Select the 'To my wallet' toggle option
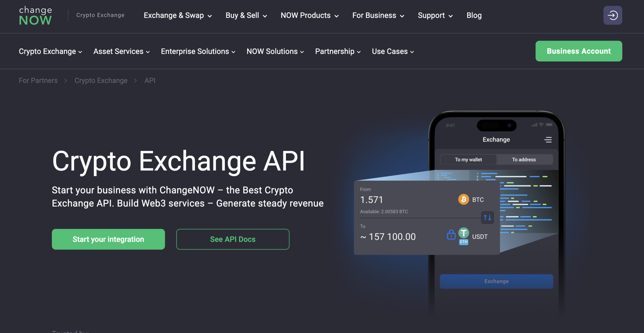Viewport: 644px width, 333px height. [468, 160]
